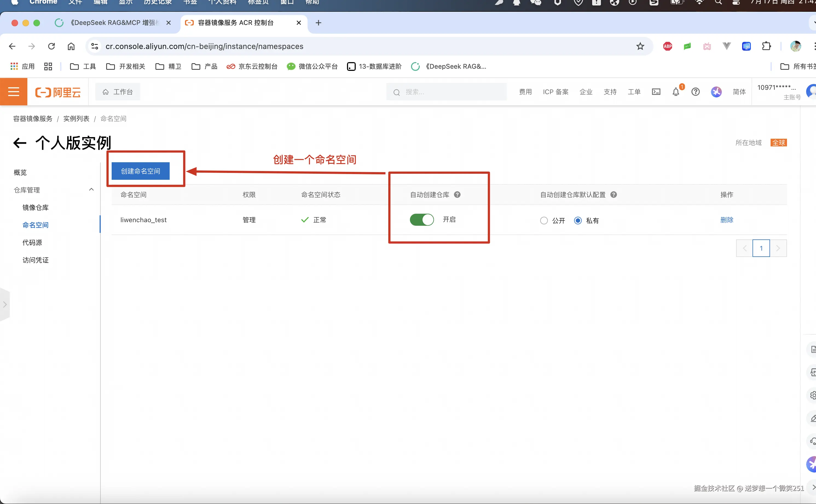Expand the collapsed left side panel arrow
The image size is (816, 504).
click(x=5, y=304)
